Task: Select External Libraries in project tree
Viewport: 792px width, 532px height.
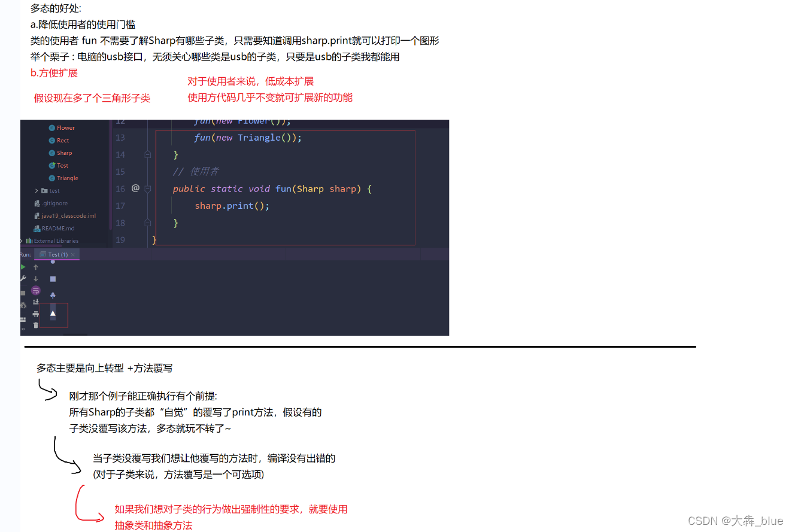Action: [56, 241]
